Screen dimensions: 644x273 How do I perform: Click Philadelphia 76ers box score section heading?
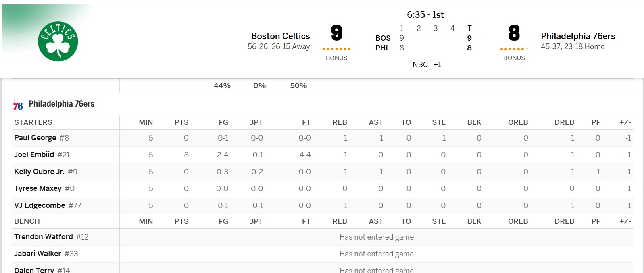61,104
